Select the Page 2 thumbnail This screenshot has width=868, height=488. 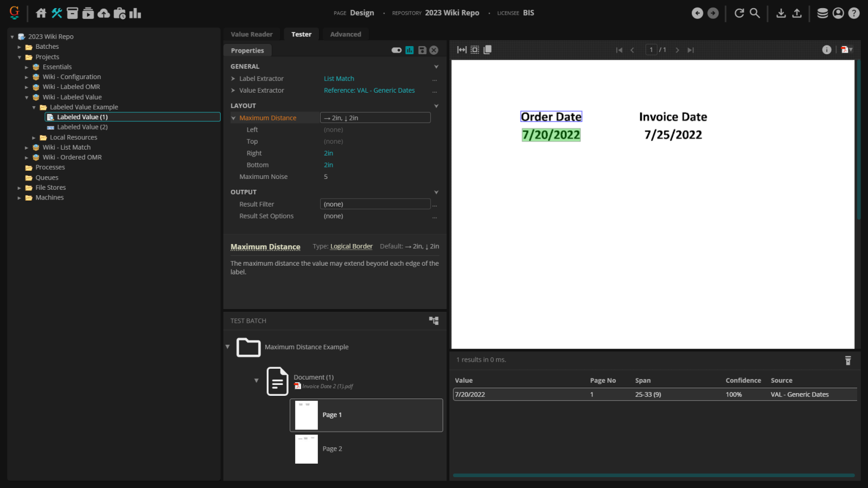(307, 449)
